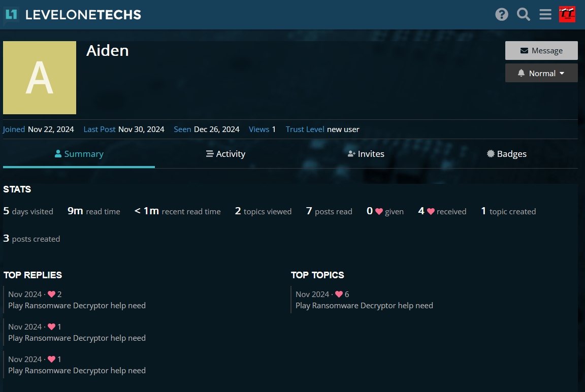585x392 pixels.
Task: Click the 7 posts read stat
Action: [x=329, y=211]
